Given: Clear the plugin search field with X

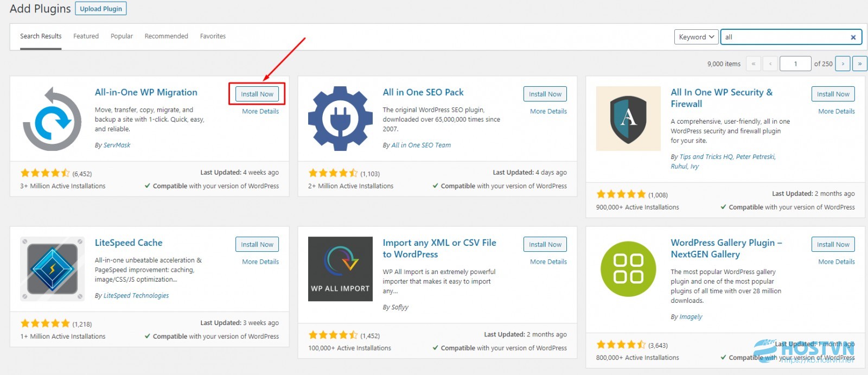Looking at the screenshot, I should pos(853,37).
